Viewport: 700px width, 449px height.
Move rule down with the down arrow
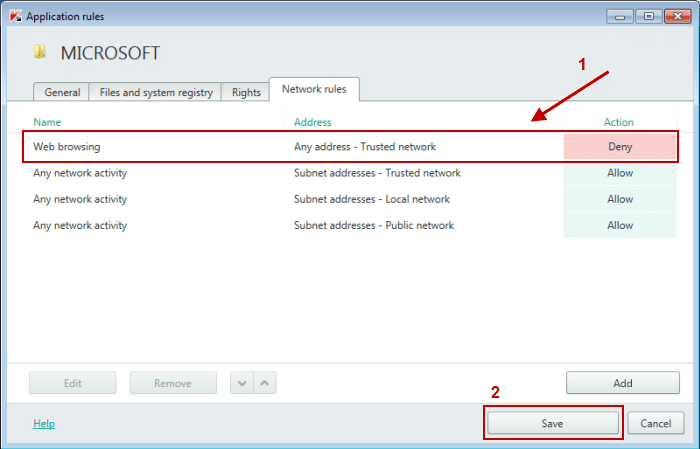point(242,383)
